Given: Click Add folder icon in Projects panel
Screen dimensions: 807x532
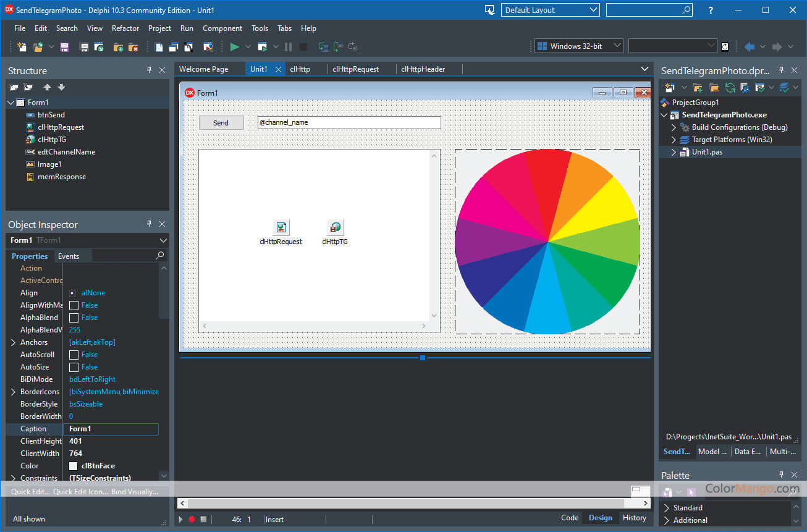Looking at the screenshot, I should [x=698, y=88].
